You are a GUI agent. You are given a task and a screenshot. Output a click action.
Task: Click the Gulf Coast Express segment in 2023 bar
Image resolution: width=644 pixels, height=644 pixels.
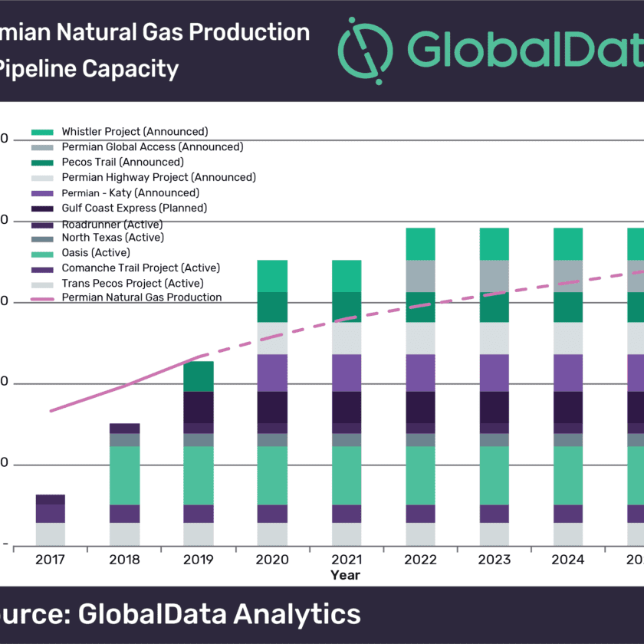494,407
